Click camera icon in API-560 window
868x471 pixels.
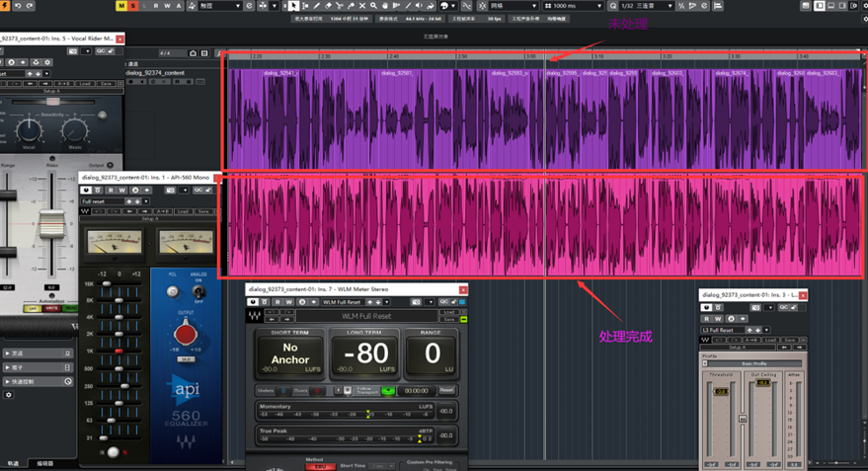(x=171, y=190)
